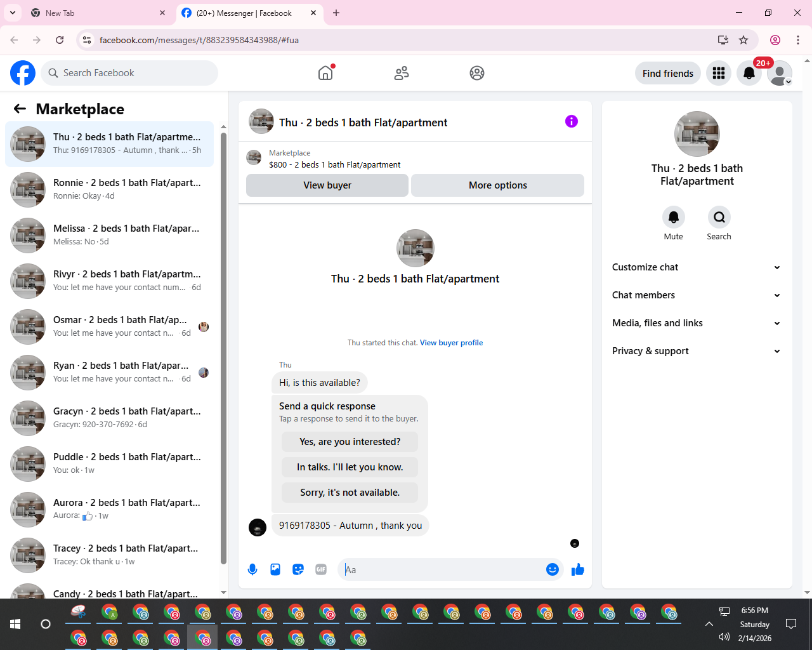The height and width of the screenshot is (650, 812).
Task: Open Gracyn conversation in chat list
Action: coord(110,418)
